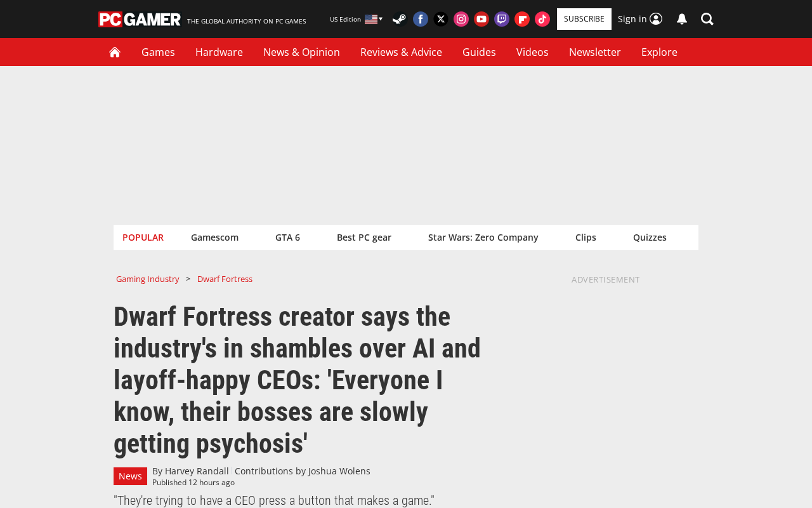This screenshot has width=812, height=508.
Task: Open the YouTube social icon
Action: tap(481, 19)
